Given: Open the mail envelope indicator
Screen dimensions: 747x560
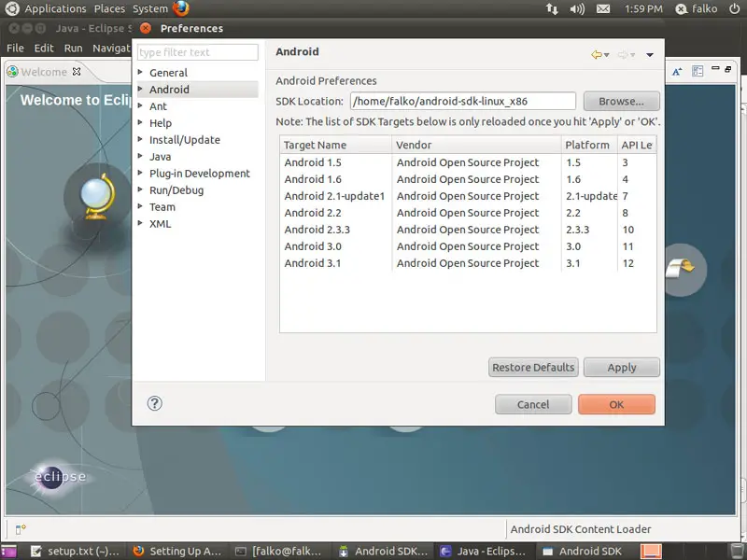Looking at the screenshot, I should (x=603, y=8).
